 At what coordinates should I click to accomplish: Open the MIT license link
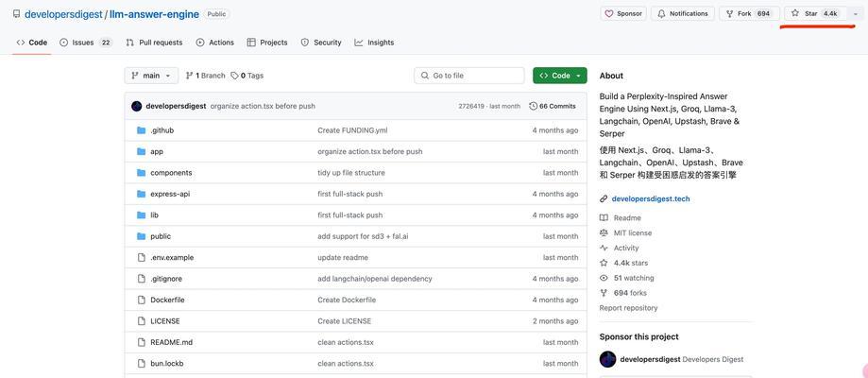tap(633, 232)
